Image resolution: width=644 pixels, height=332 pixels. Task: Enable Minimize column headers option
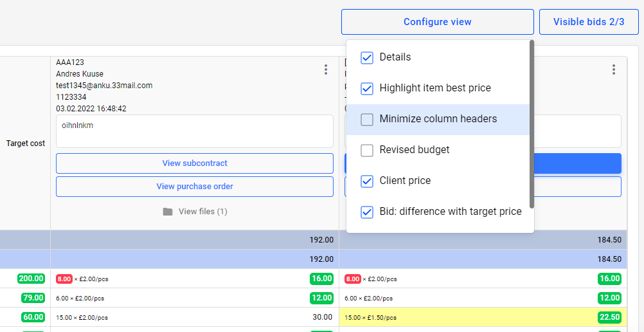367,119
